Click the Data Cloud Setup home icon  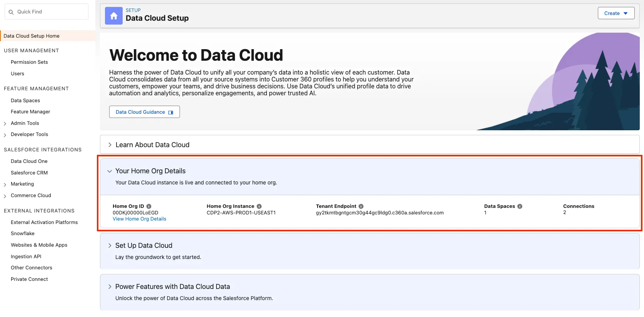113,16
